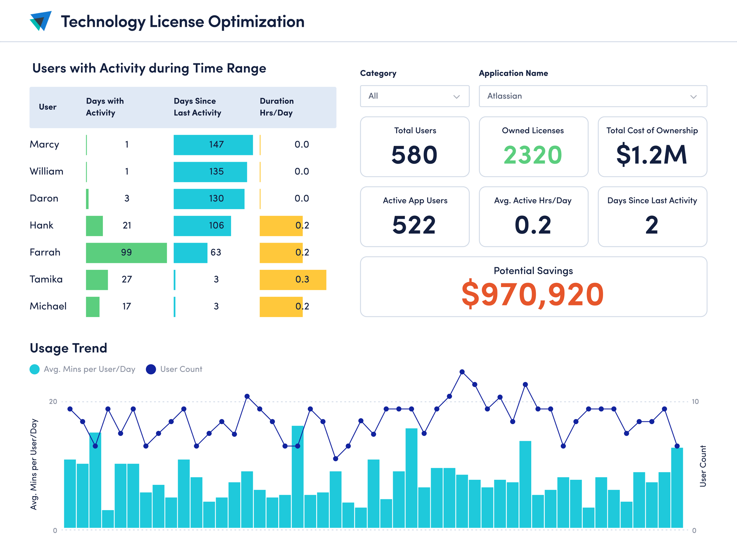Viewport: 737px width, 560px height.
Task: Select Farrah's green 99 days bar
Action: click(126, 253)
